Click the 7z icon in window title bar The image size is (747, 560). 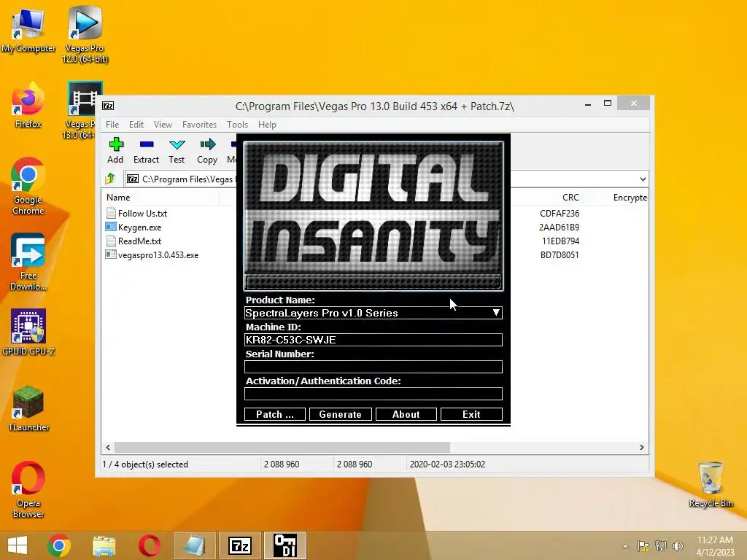tap(108, 106)
